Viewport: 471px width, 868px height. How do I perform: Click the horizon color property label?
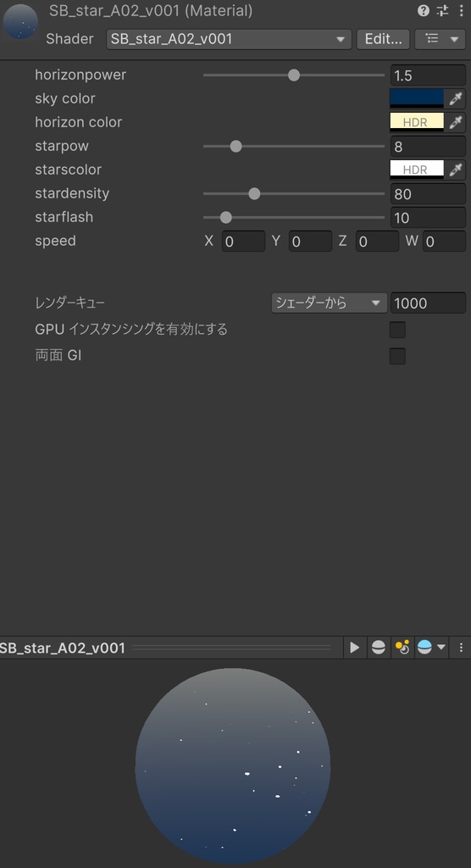pos(78,122)
